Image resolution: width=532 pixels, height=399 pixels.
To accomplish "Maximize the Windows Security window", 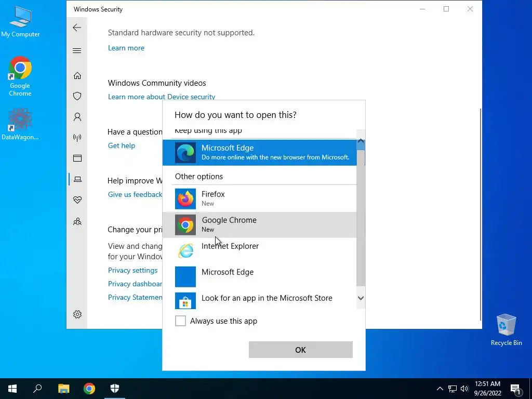I will (x=446, y=9).
